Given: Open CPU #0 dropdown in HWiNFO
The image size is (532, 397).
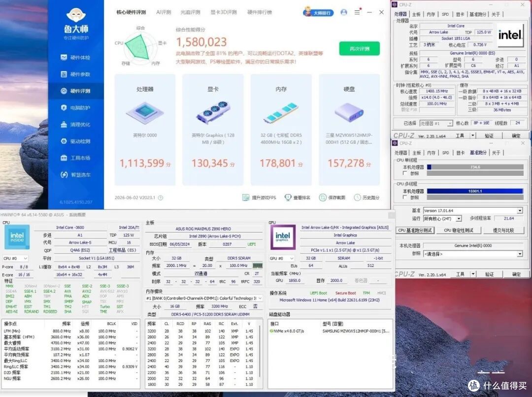Looking at the screenshot, I should click(x=15, y=258).
